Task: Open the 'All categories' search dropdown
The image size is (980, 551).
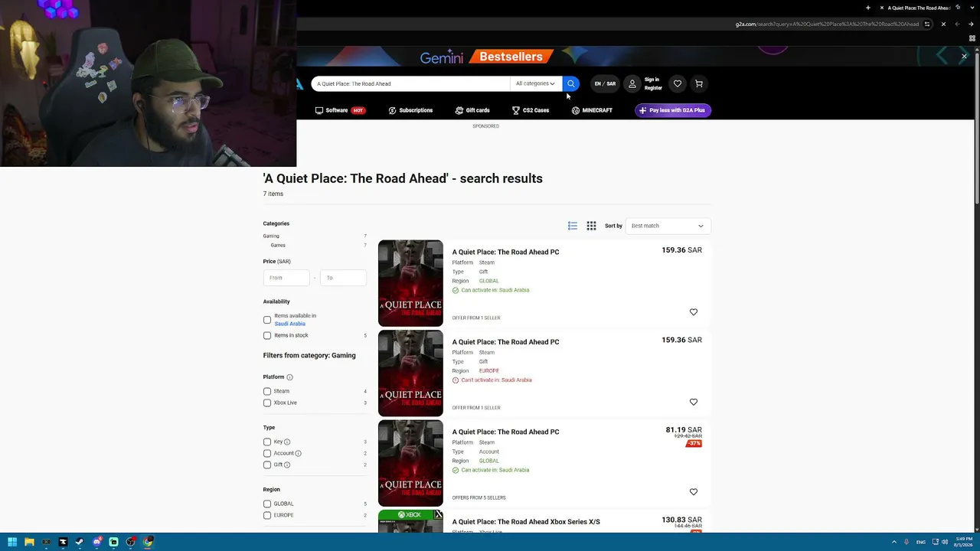Action: [x=535, y=83]
